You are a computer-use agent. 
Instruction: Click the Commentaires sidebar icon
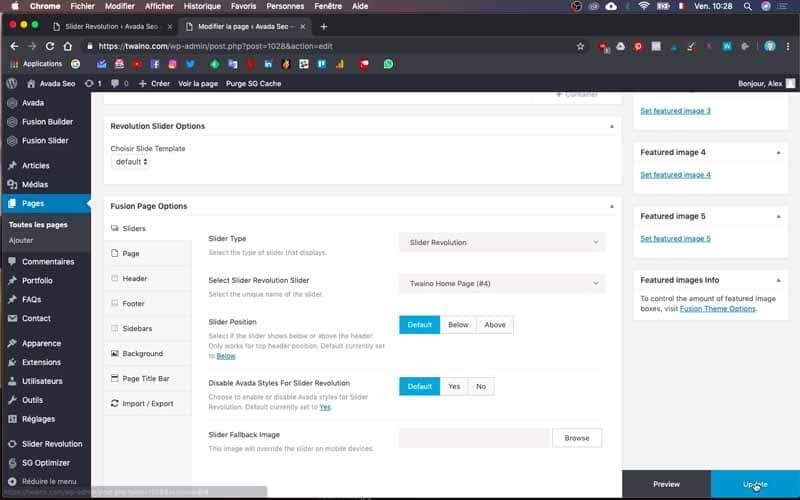pos(12,261)
